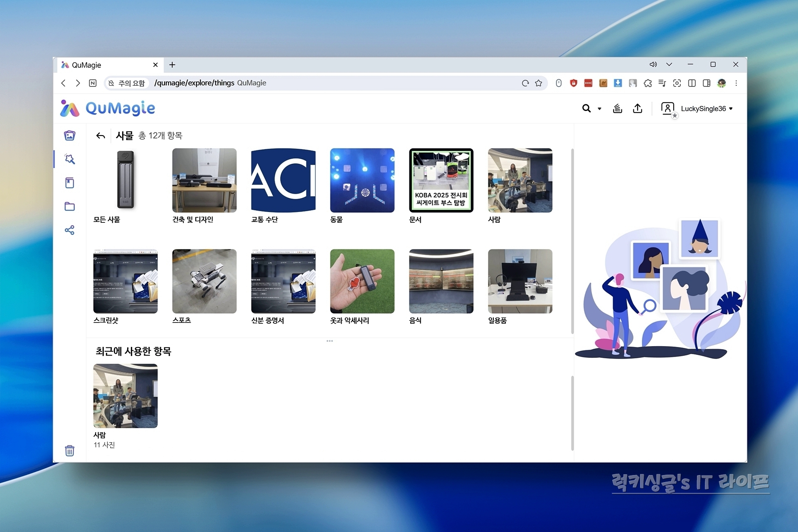Open the 스크린샷 category thumbnail
This screenshot has height=532, width=798.
[x=126, y=281]
